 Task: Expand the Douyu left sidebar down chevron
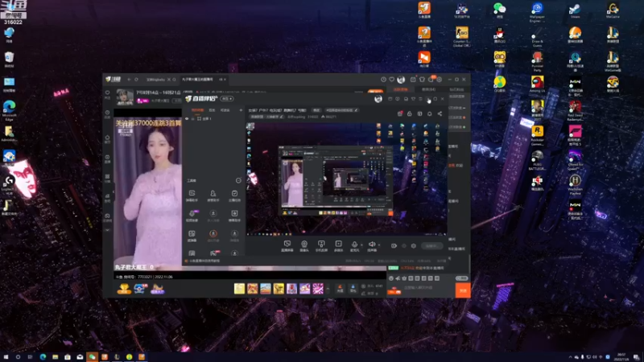[108, 230]
